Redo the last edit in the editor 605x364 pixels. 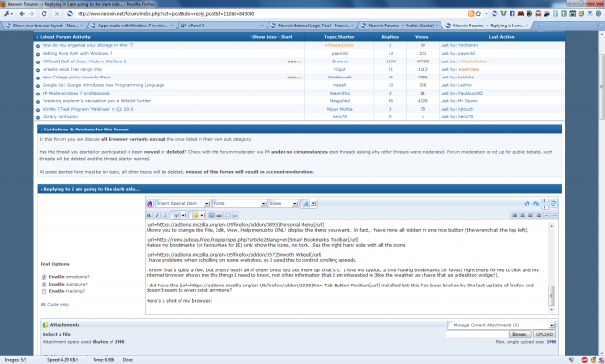point(536,204)
